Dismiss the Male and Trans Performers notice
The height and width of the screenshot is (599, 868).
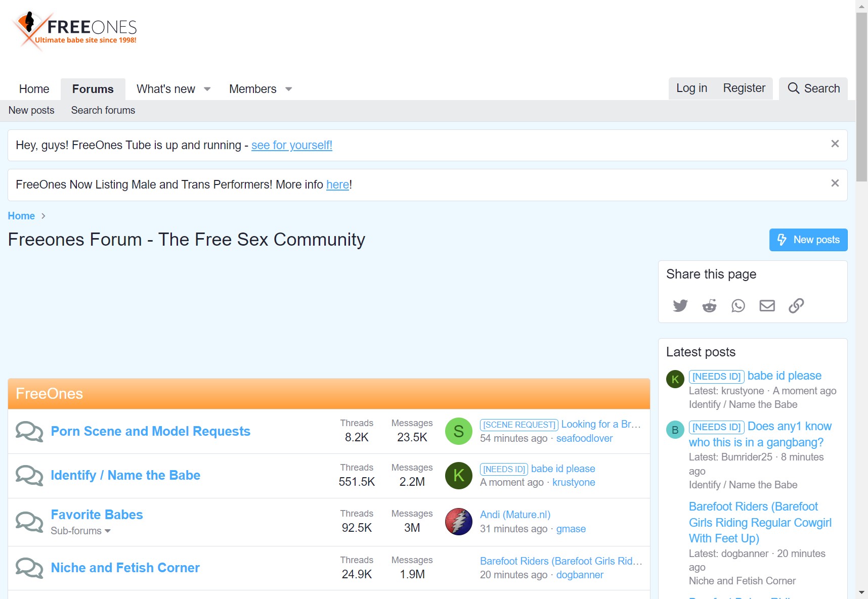pyautogui.click(x=835, y=183)
